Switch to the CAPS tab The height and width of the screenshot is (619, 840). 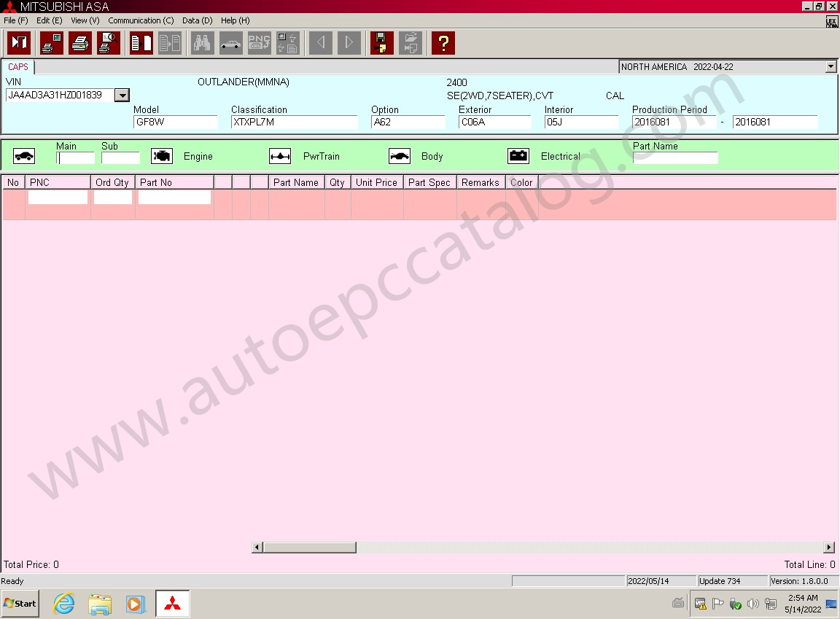click(x=18, y=67)
